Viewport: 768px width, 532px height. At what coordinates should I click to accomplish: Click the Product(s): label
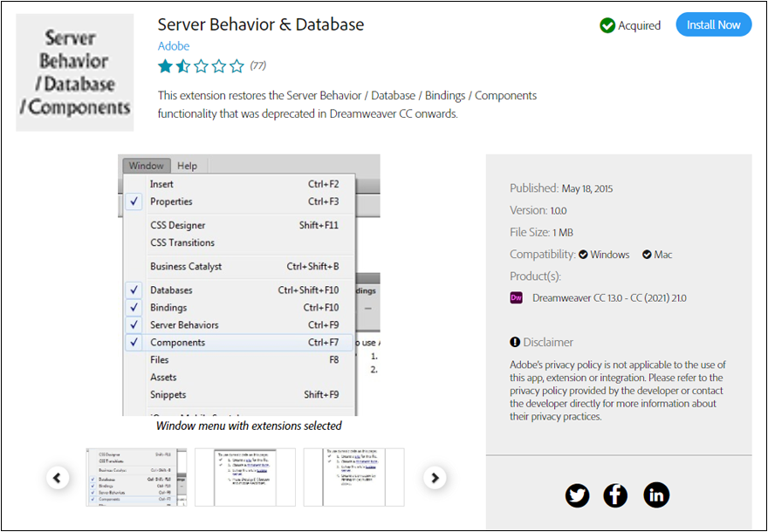click(535, 276)
